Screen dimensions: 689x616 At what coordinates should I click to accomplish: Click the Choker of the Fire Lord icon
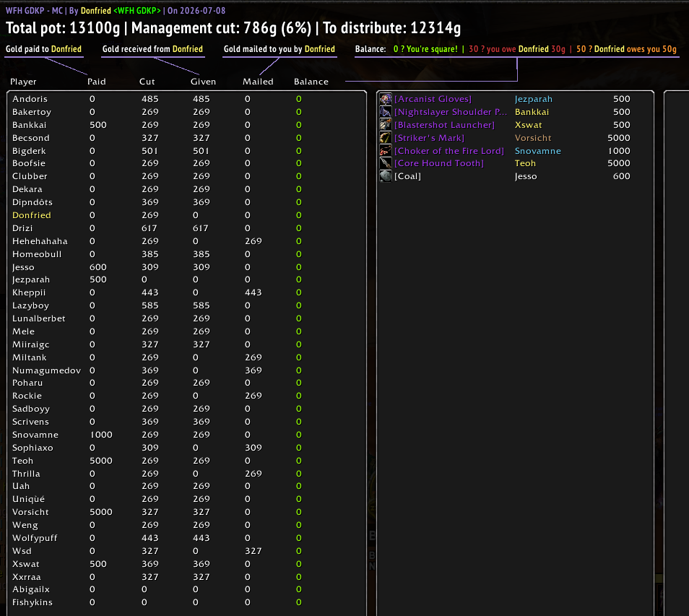[x=386, y=151]
